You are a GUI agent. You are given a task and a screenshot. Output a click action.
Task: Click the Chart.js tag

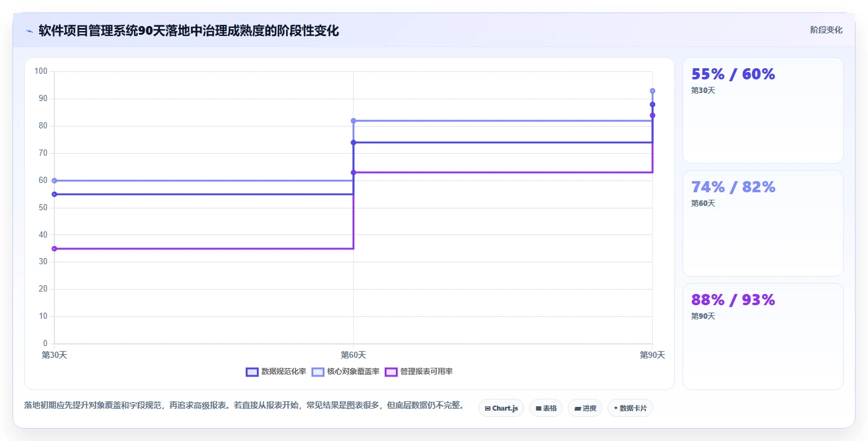tap(501, 408)
